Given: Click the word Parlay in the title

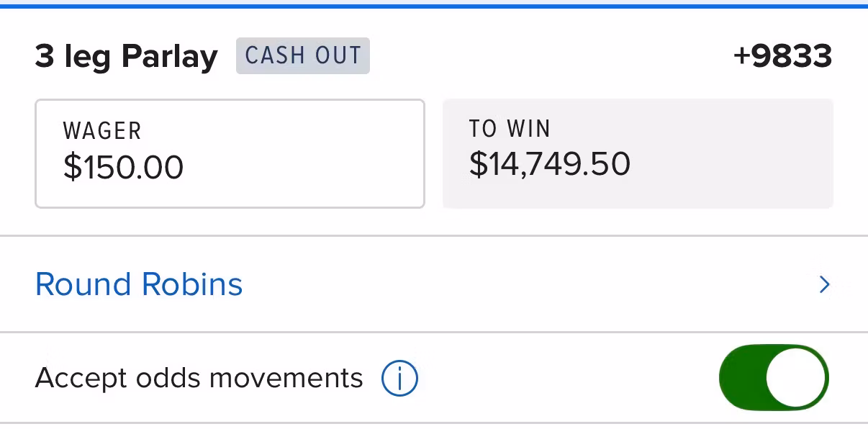Looking at the screenshot, I should [x=169, y=57].
